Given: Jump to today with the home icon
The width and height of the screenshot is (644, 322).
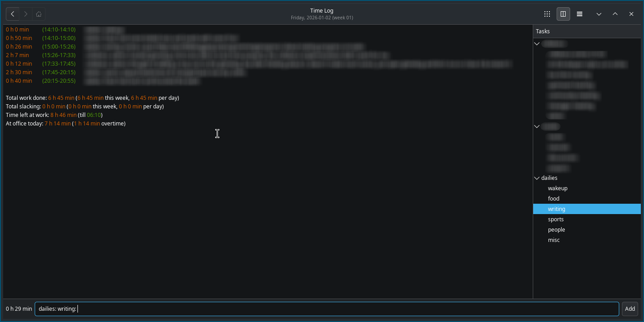Looking at the screenshot, I should point(39,14).
